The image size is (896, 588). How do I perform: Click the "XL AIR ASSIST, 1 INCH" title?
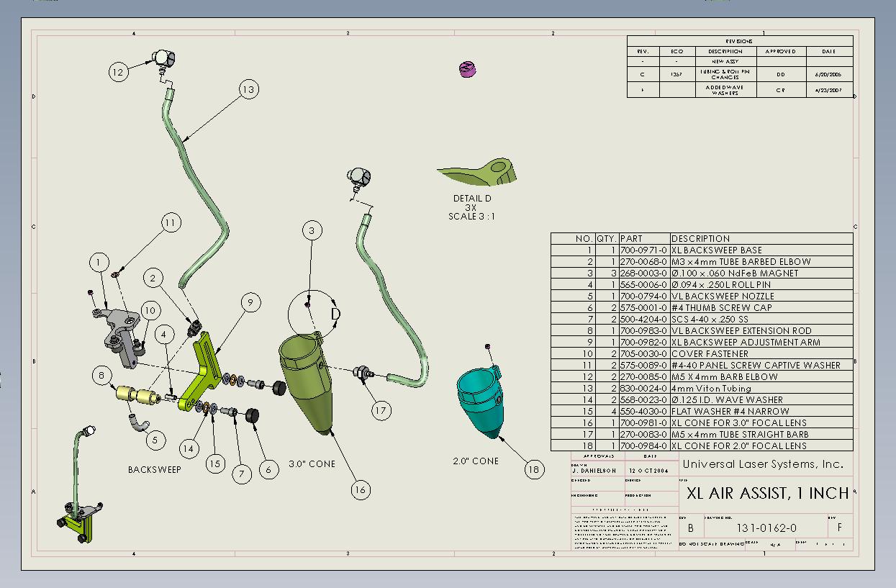coord(767,494)
